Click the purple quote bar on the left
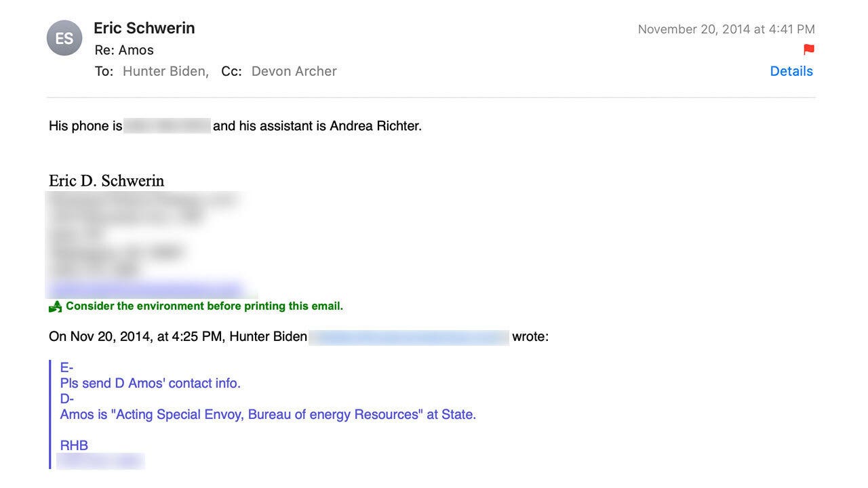 click(50, 414)
